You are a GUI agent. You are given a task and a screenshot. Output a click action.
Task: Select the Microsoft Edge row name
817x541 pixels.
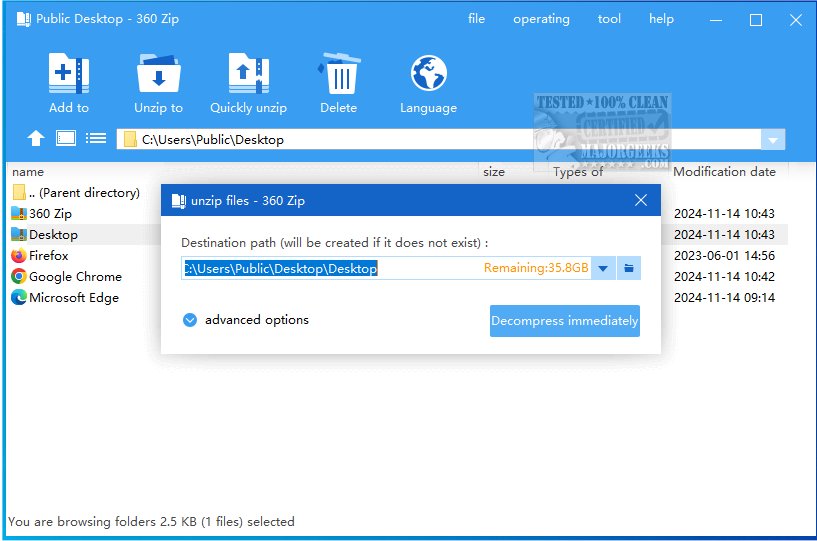[x=73, y=298]
